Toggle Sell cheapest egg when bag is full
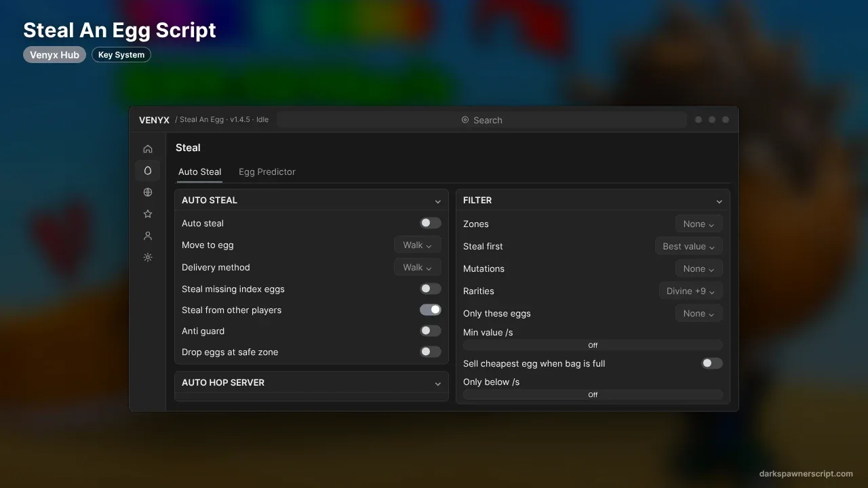 point(712,363)
